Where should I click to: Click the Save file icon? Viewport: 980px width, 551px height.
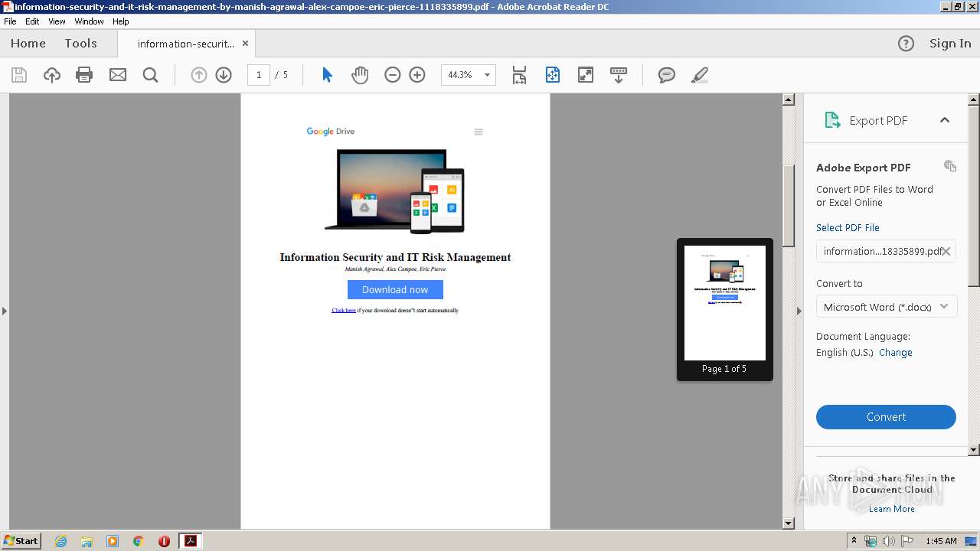point(19,75)
